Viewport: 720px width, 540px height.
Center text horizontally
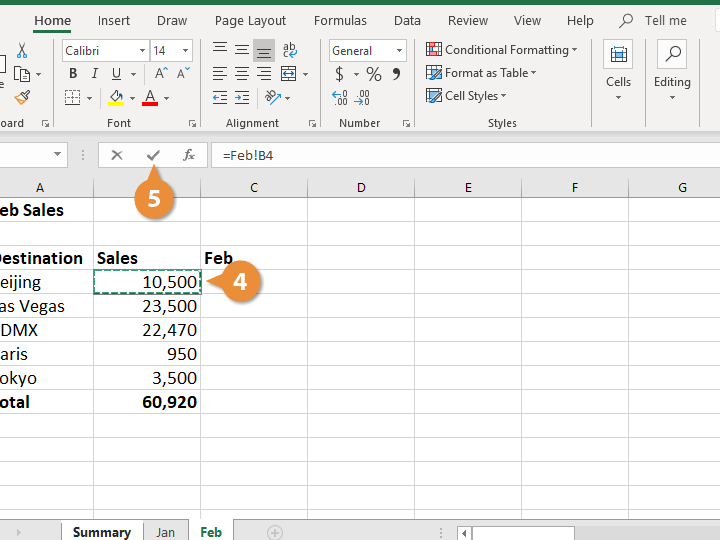click(242, 73)
